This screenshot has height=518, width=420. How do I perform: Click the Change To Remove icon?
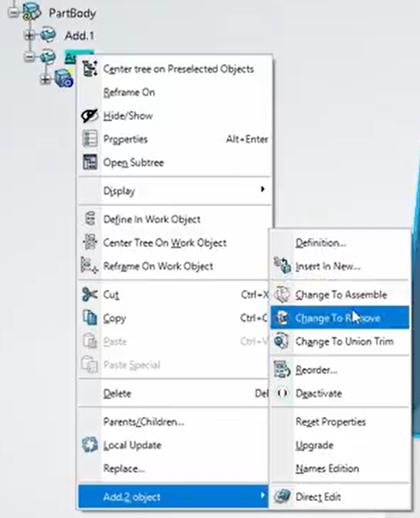pos(282,317)
